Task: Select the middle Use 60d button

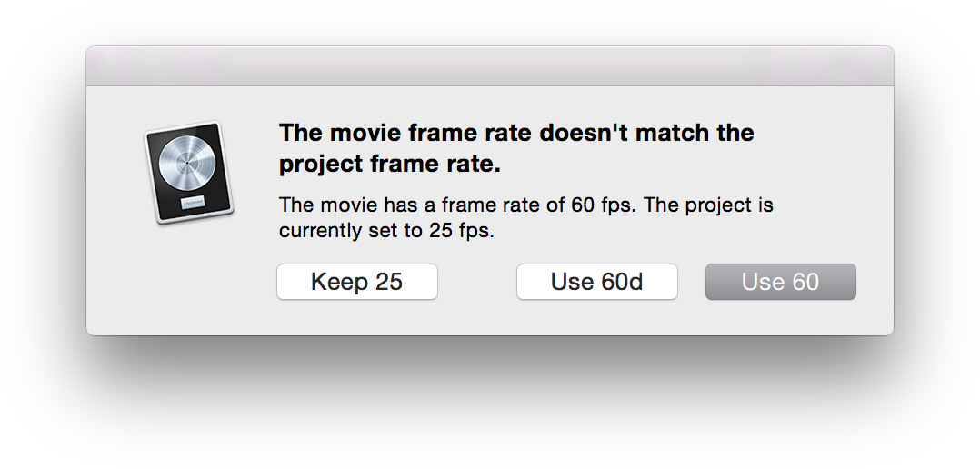Action: 597,282
